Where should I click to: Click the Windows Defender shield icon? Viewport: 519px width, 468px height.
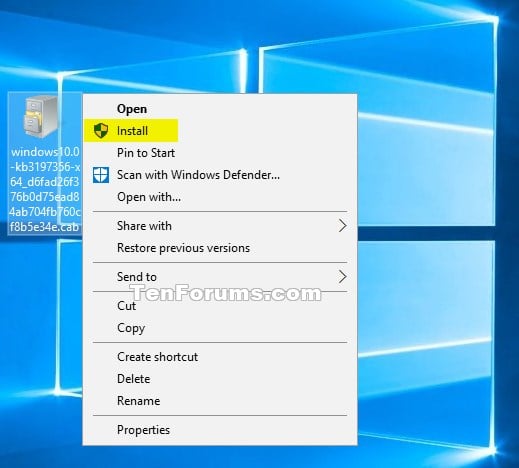(101, 175)
